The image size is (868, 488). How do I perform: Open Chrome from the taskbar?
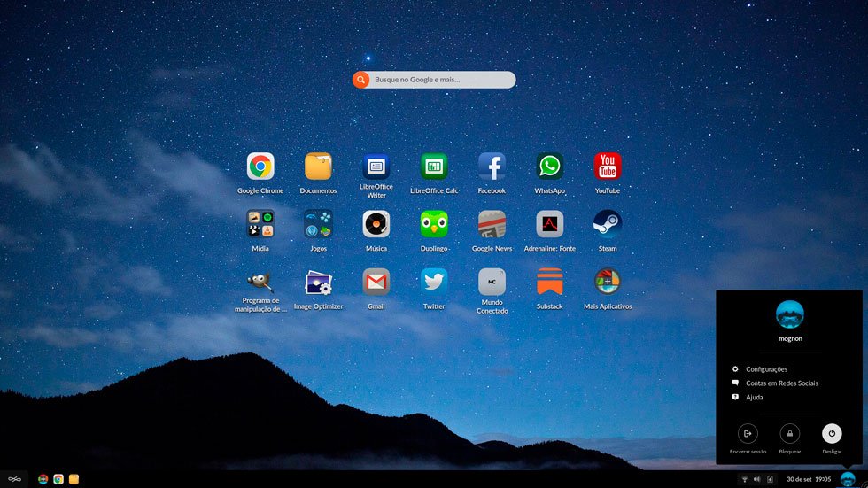point(58,479)
